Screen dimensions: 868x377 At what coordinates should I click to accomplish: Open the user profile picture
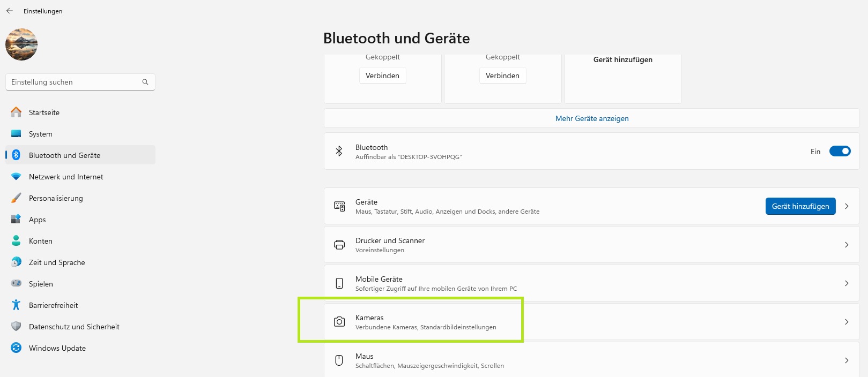[x=21, y=44]
